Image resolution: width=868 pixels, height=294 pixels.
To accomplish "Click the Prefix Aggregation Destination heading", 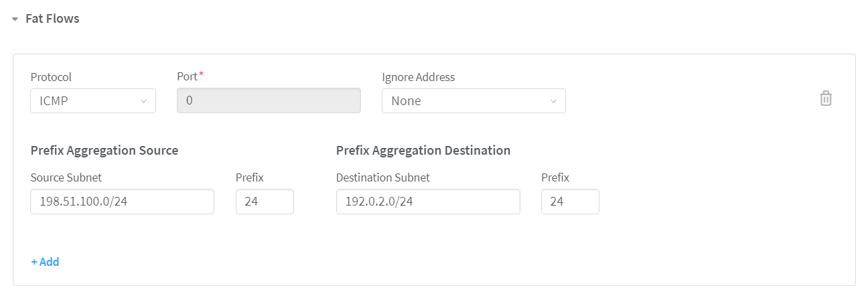I will [423, 151].
